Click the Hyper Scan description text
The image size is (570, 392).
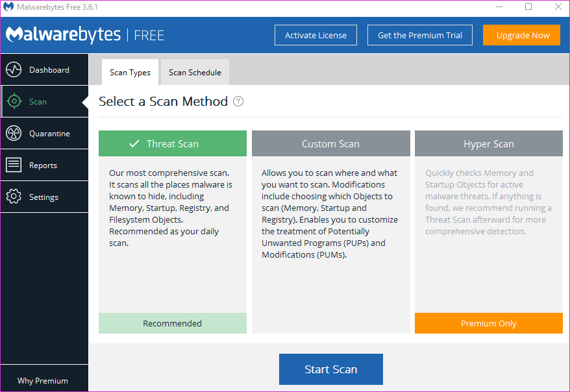pyautogui.click(x=488, y=202)
